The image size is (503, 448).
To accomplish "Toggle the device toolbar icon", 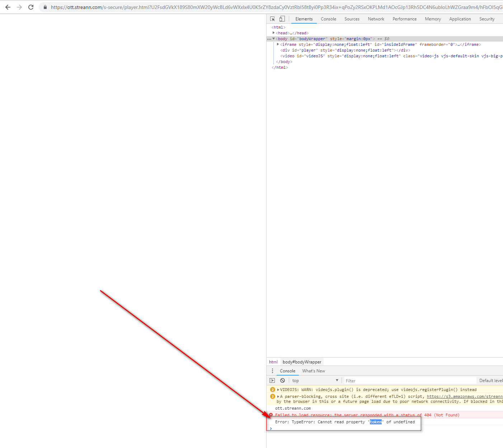I will 282,19.
